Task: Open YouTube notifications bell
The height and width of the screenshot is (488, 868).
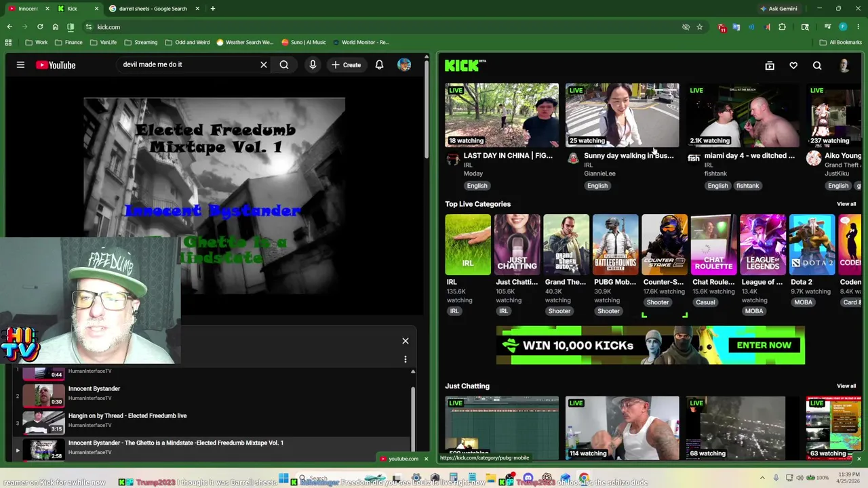Action: click(x=379, y=65)
